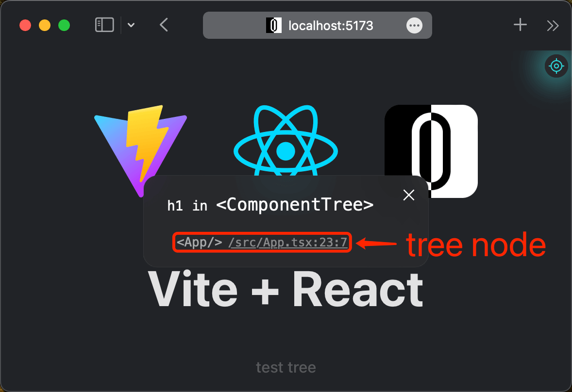Maximize the window with green button
This screenshot has width=572, height=392.
pyautogui.click(x=64, y=25)
